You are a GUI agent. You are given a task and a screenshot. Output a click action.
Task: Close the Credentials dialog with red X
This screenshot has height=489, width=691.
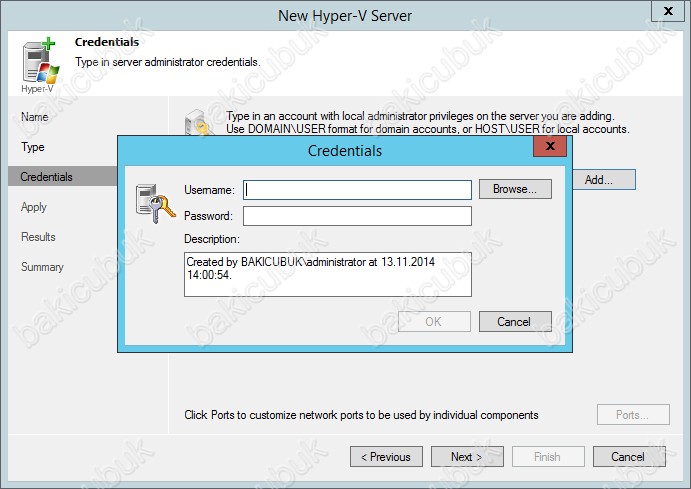tap(550, 146)
